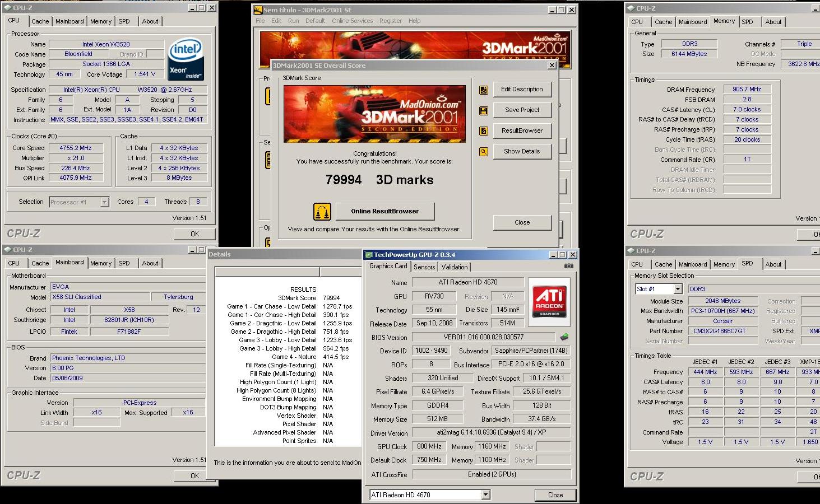Image resolution: width=820 pixels, height=504 pixels.
Task: Click the yellow Online ResultBrowser icon
Action: coord(322,211)
